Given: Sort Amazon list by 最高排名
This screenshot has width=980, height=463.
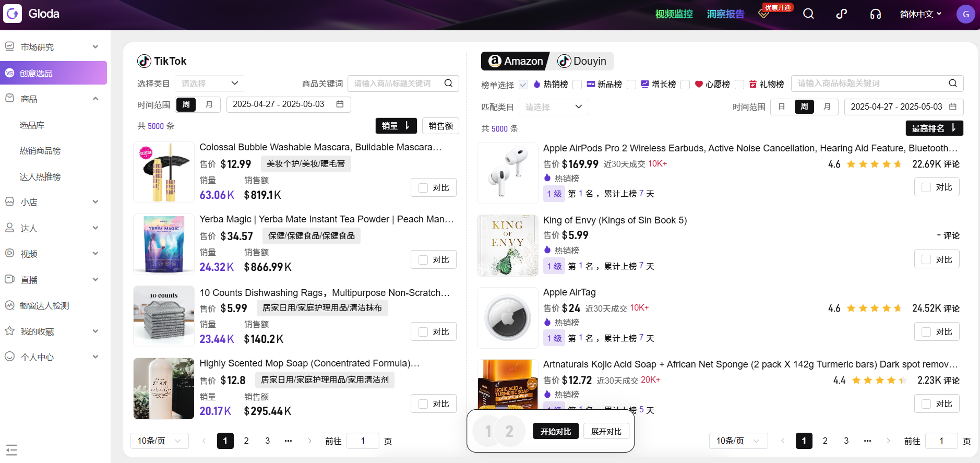Looking at the screenshot, I should point(934,128).
